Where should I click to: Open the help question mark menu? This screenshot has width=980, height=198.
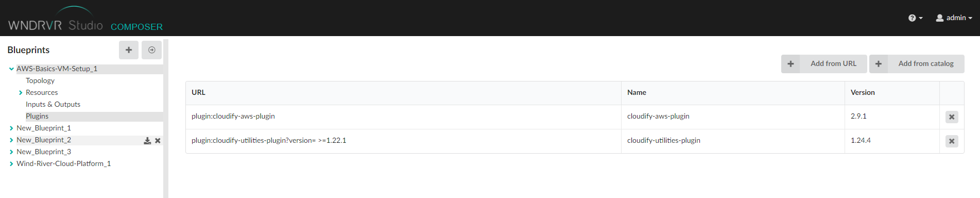[x=915, y=18]
